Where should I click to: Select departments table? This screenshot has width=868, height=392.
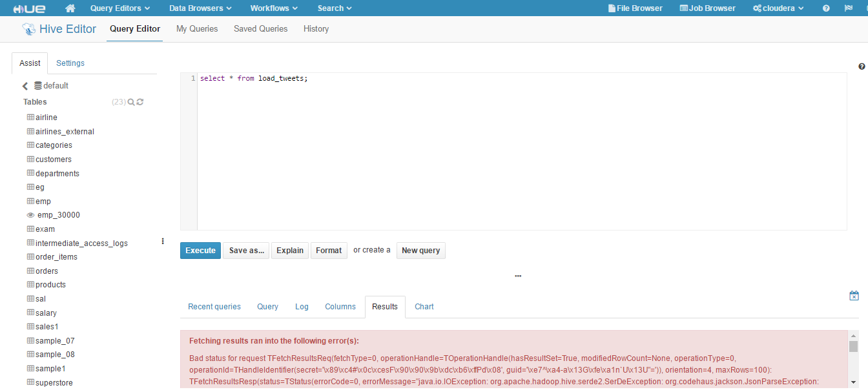tap(57, 174)
